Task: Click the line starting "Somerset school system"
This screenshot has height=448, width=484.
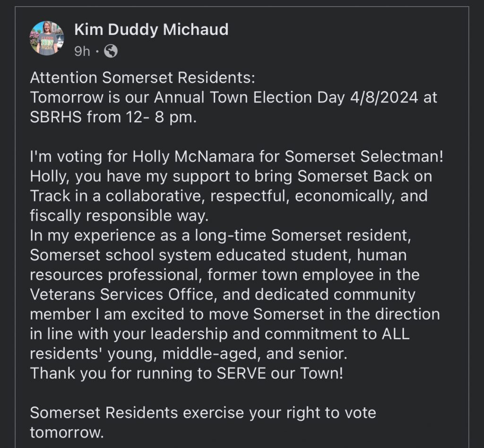Action: coord(218,255)
